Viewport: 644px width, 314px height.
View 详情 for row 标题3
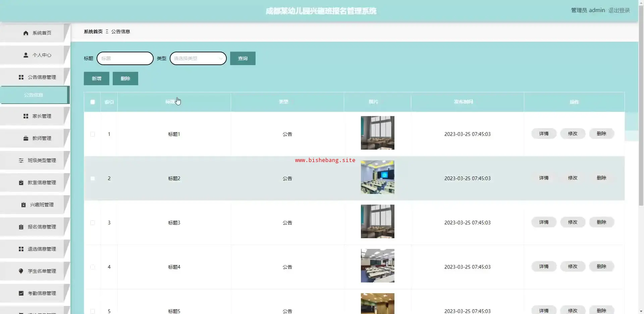pos(544,222)
